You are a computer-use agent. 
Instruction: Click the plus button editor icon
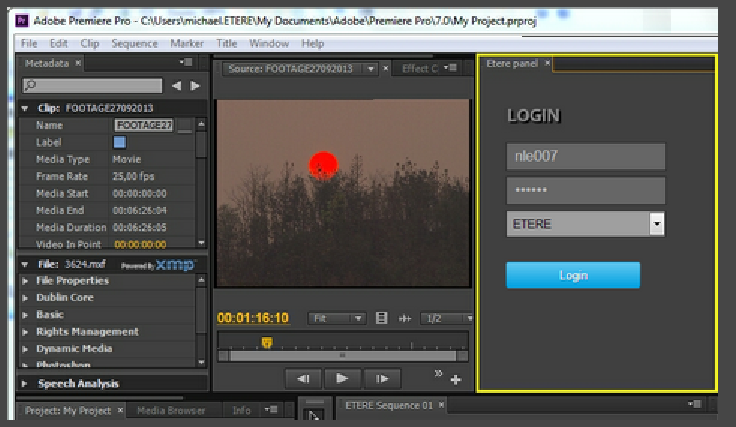pyautogui.click(x=456, y=380)
